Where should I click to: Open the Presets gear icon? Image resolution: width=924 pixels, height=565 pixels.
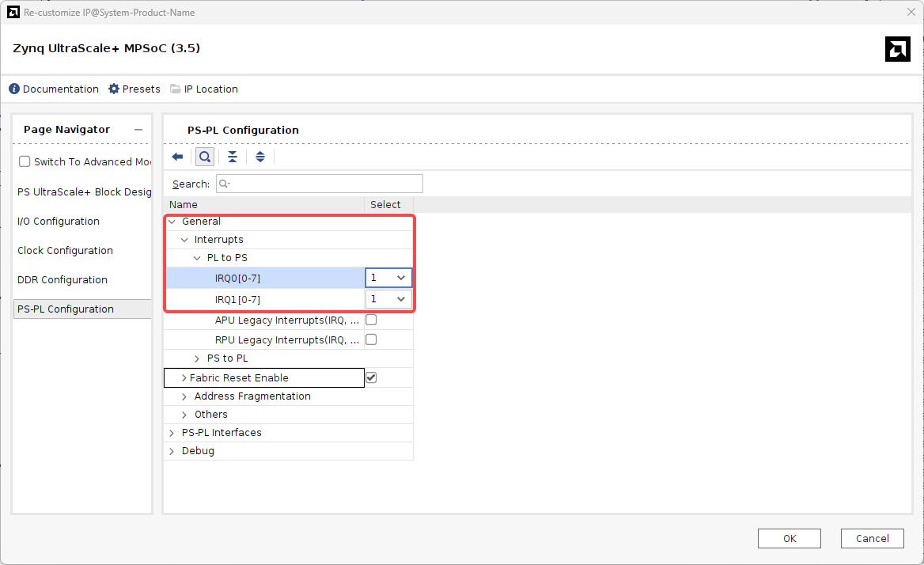114,89
